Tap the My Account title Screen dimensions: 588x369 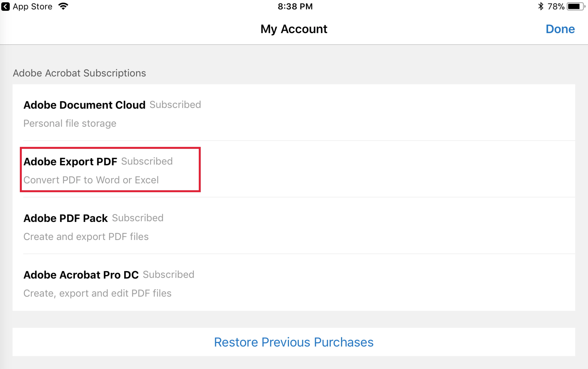click(x=294, y=29)
